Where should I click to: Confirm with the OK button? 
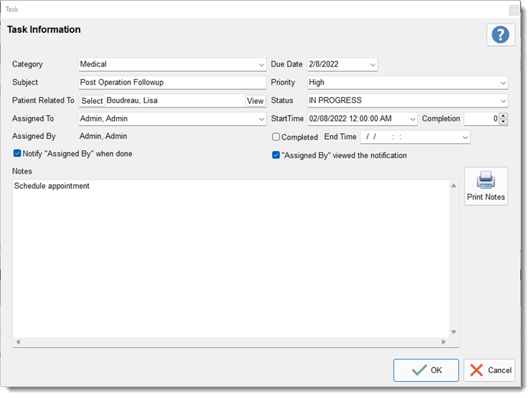[x=426, y=370]
